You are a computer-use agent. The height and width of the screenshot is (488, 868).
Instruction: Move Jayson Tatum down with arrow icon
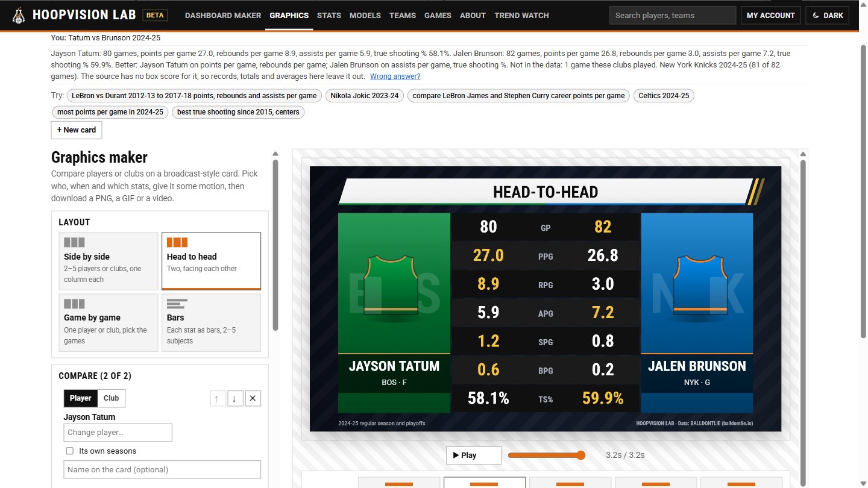coord(234,398)
